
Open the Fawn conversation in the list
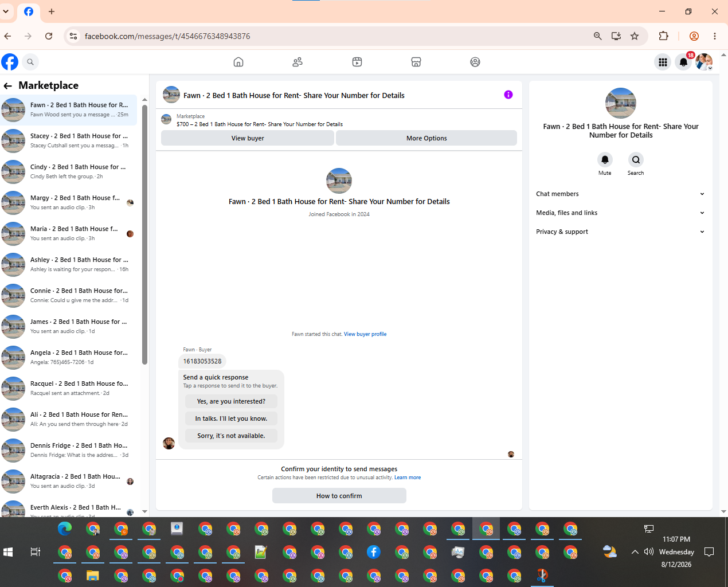coord(69,109)
